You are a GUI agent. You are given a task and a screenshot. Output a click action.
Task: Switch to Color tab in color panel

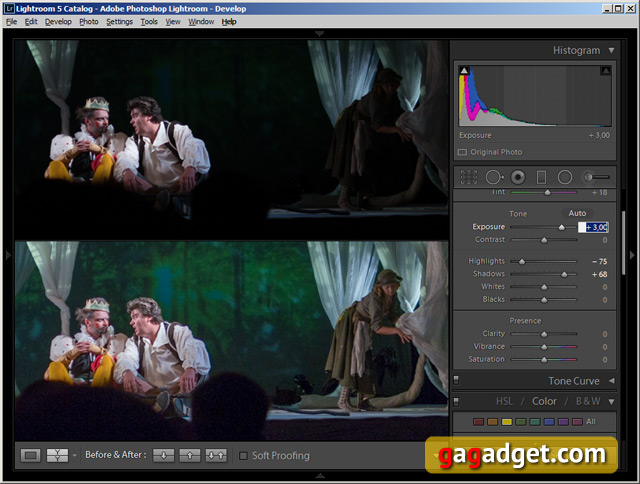coord(544,402)
